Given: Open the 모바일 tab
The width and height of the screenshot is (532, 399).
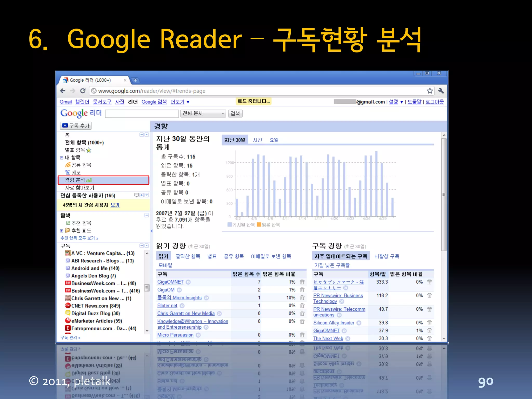Looking at the screenshot, I should (x=165, y=265).
